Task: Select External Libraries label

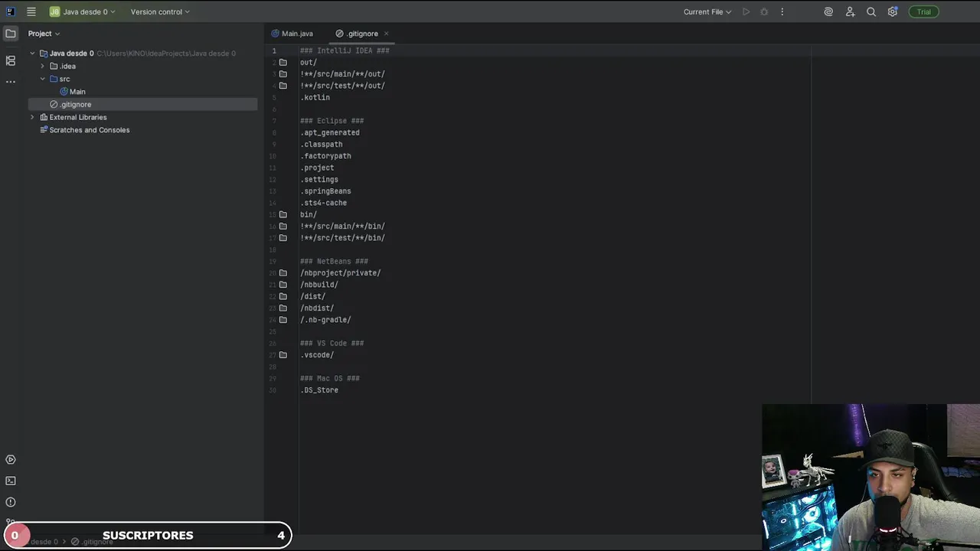Action: coord(78,117)
